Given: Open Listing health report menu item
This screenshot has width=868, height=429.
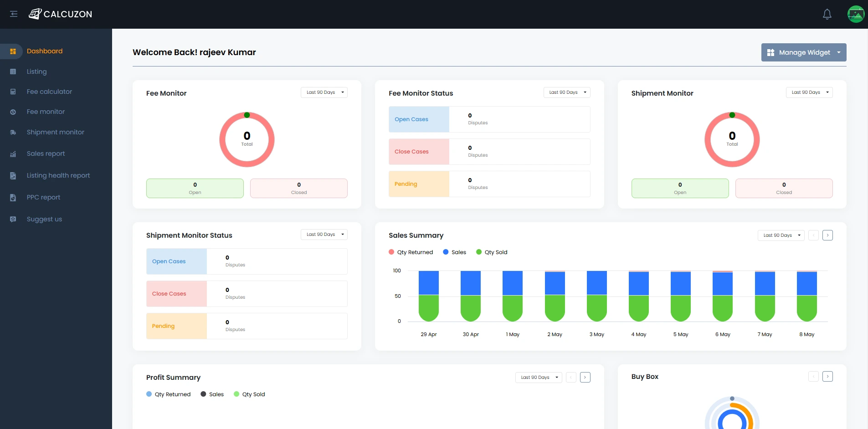Looking at the screenshot, I should click(x=58, y=175).
